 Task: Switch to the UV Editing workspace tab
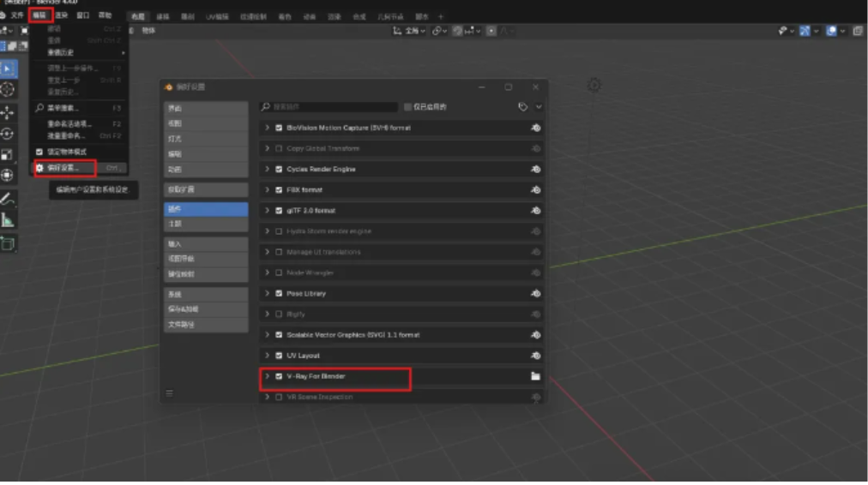tap(217, 17)
